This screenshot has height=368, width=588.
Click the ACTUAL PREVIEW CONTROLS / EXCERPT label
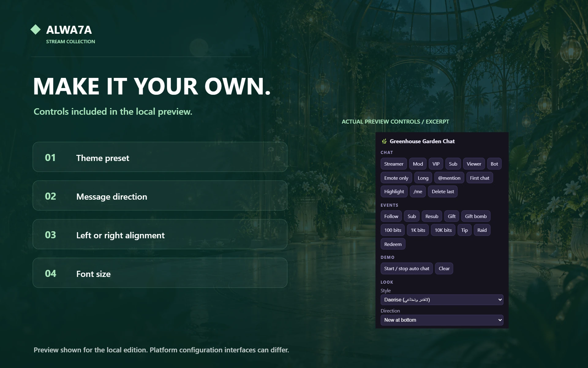point(395,121)
